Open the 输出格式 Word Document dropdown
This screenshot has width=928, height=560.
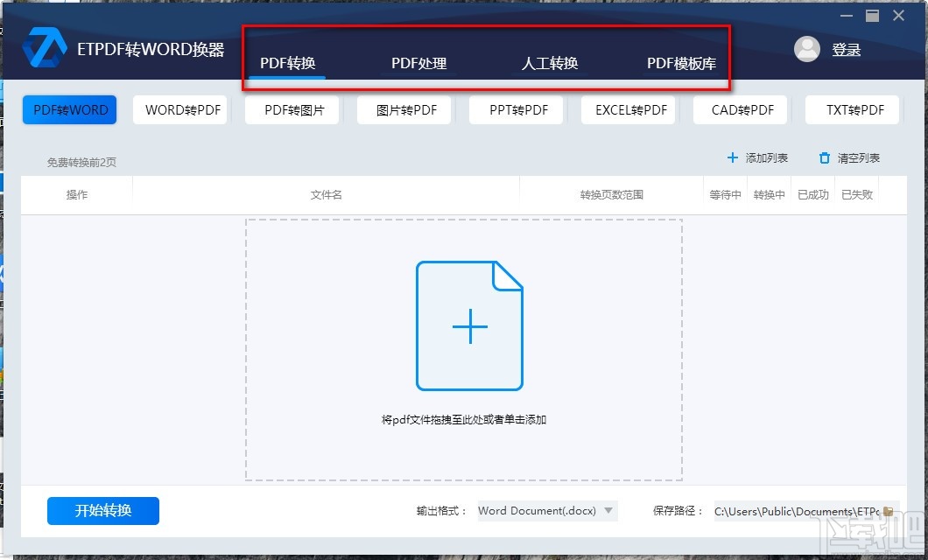547,510
